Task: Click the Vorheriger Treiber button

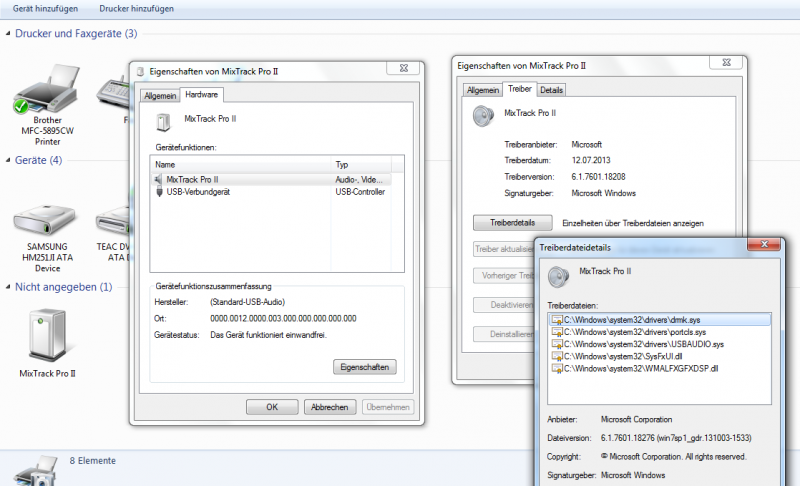Action: click(x=504, y=275)
